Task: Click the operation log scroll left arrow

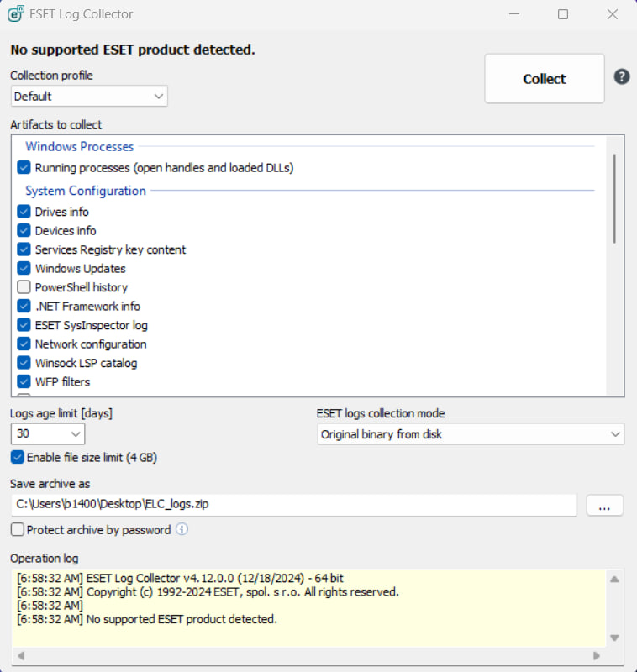Action: click(21, 656)
